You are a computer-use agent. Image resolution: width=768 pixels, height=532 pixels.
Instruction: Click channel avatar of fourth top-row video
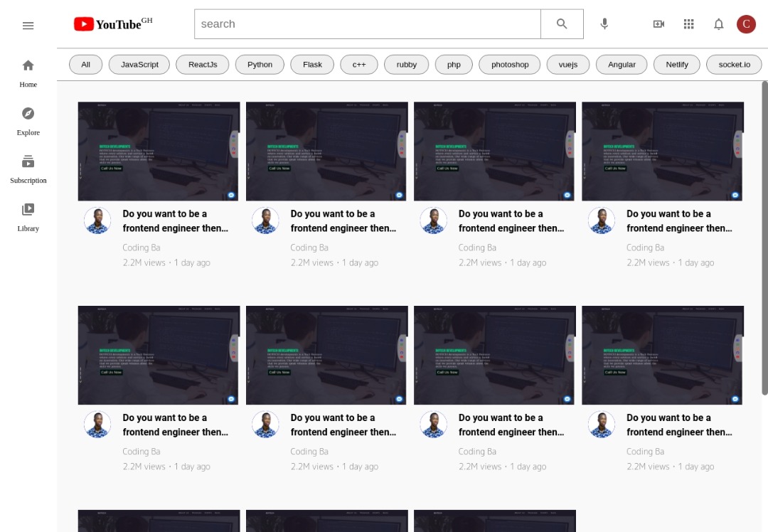click(602, 220)
